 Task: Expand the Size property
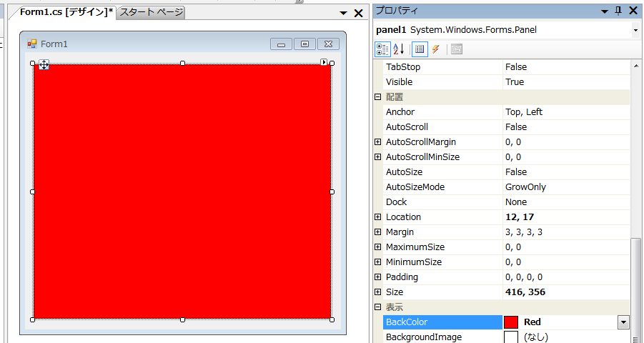tap(378, 292)
